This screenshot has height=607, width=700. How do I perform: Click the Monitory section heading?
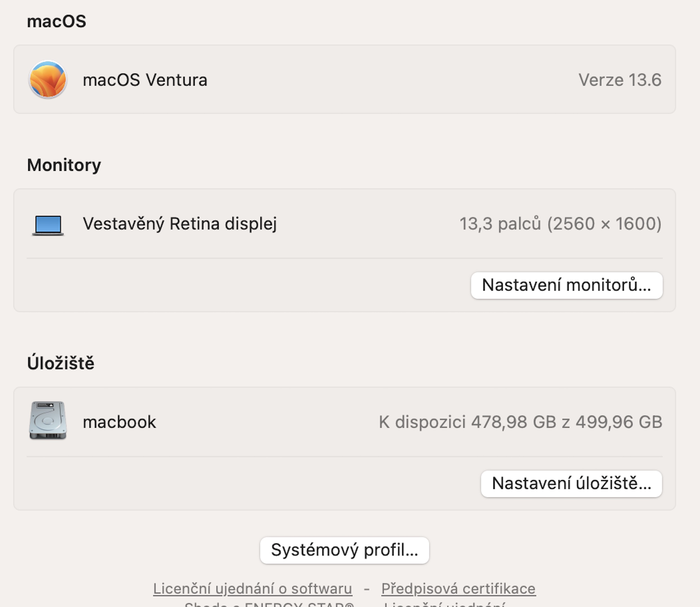click(64, 165)
